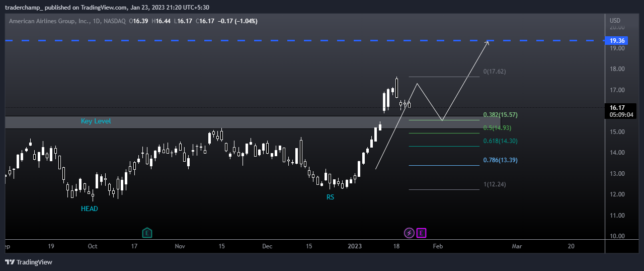Click the Feb date on time axis
Image resolution: width=644 pixels, height=271 pixels.
click(x=438, y=246)
